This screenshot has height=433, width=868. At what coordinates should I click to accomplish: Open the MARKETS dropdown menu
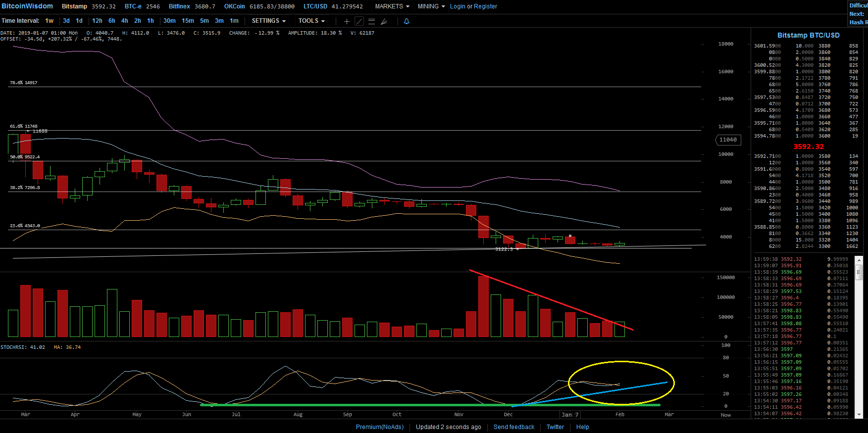click(392, 6)
